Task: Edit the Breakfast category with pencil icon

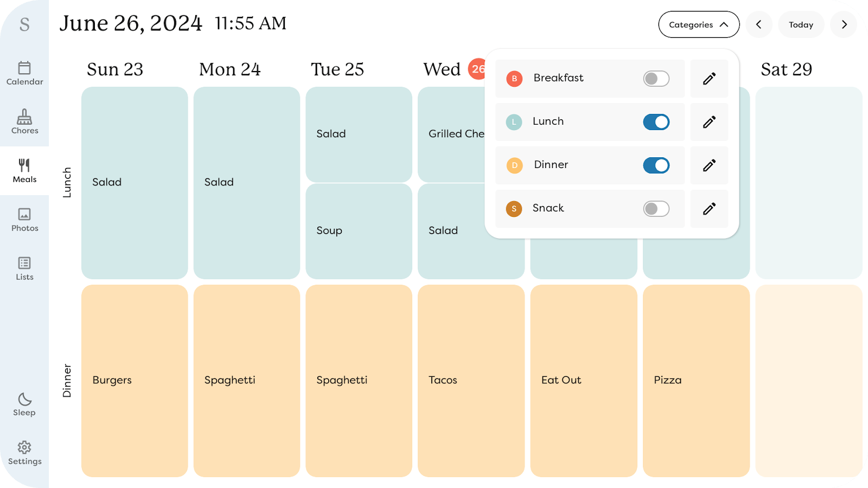Action: [x=709, y=79]
